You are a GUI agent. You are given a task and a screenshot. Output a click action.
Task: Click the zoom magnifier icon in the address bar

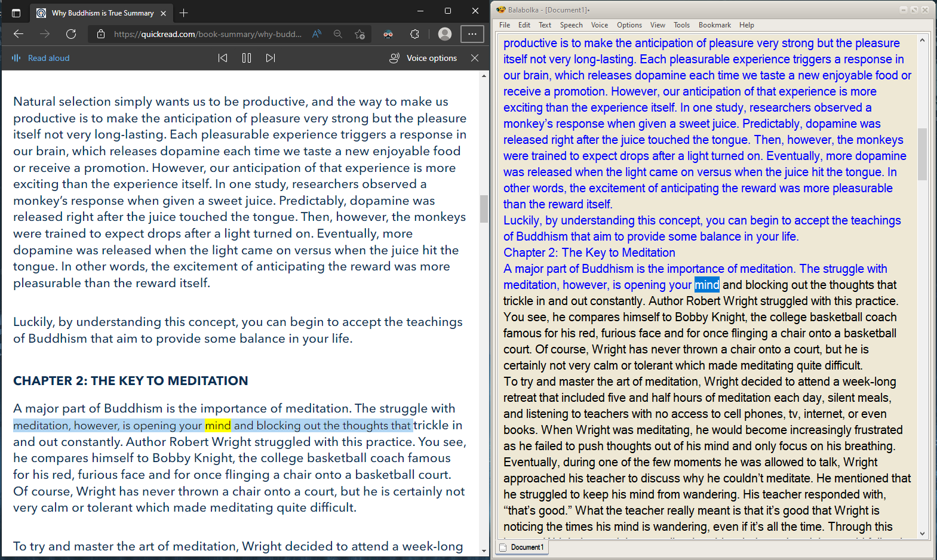(x=338, y=34)
